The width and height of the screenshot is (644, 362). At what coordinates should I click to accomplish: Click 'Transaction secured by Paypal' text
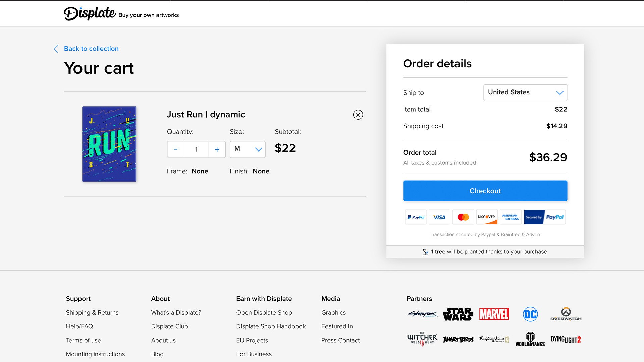(485, 235)
